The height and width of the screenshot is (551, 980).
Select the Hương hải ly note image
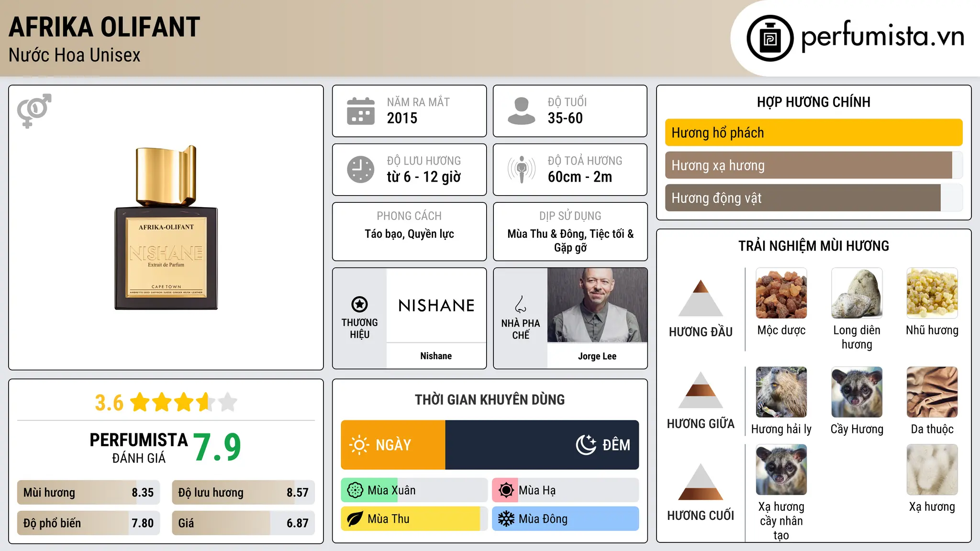(x=781, y=392)
